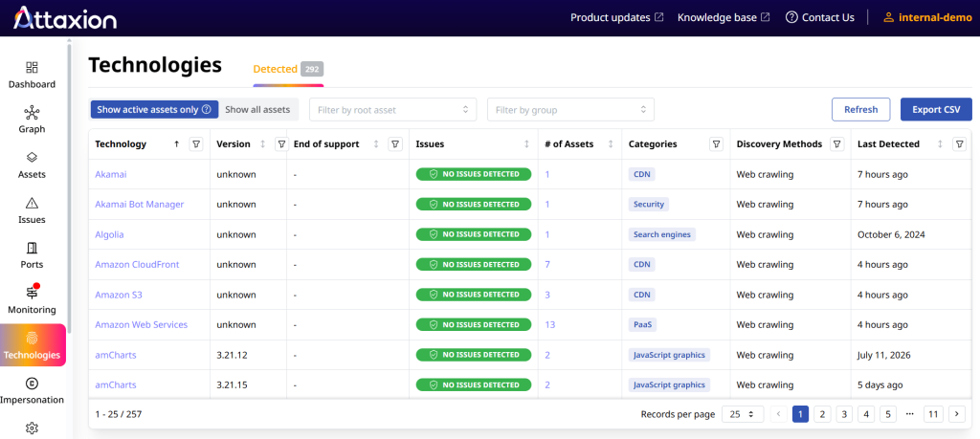980x439 pixels.
Task: Click Security category tag
Action: tap(648, 205)
